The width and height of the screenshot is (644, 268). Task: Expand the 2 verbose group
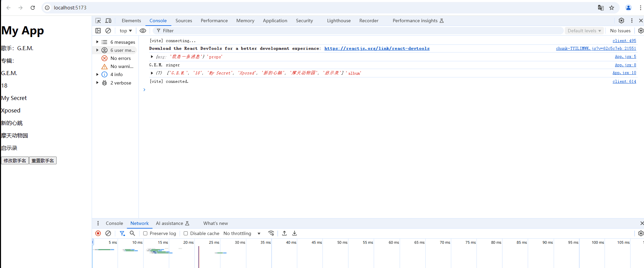97,82
